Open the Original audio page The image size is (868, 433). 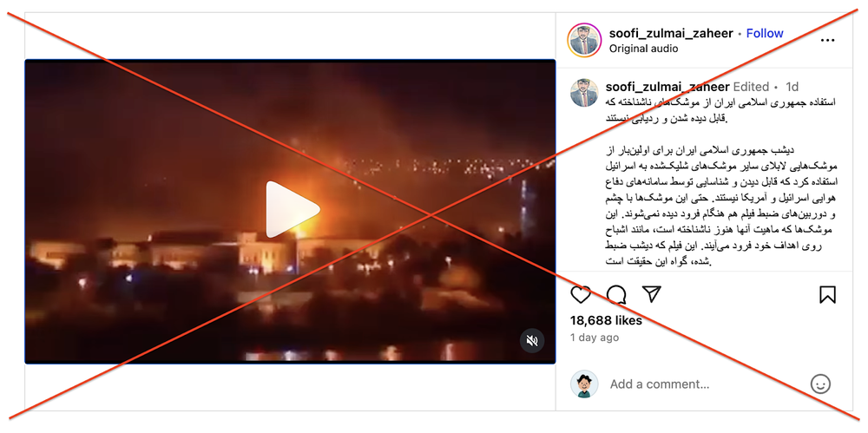coord(643,49)
